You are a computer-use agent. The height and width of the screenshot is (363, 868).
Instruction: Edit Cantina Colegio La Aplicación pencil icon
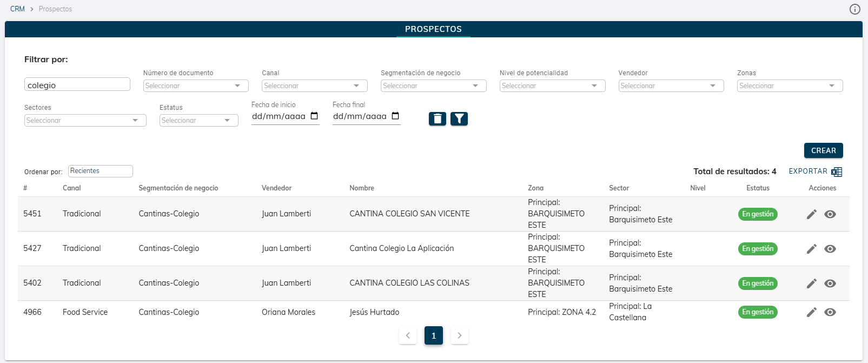tap(811, 249)
